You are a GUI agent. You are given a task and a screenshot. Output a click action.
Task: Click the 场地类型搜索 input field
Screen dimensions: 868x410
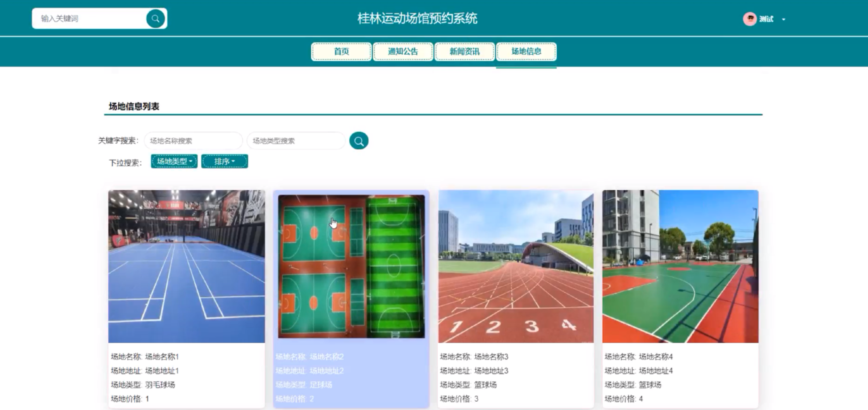click(296, 141)
